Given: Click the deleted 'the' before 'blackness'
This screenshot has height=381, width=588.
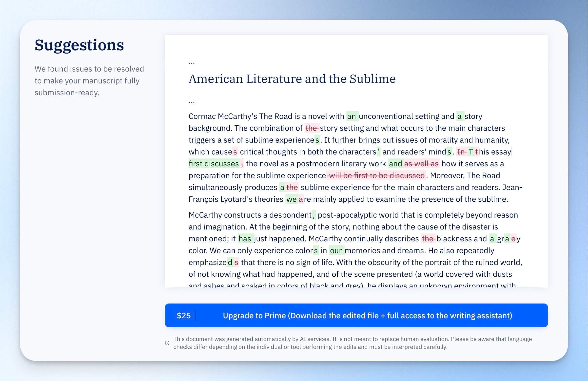Looking at the screenshot, I should coord(428,239).
